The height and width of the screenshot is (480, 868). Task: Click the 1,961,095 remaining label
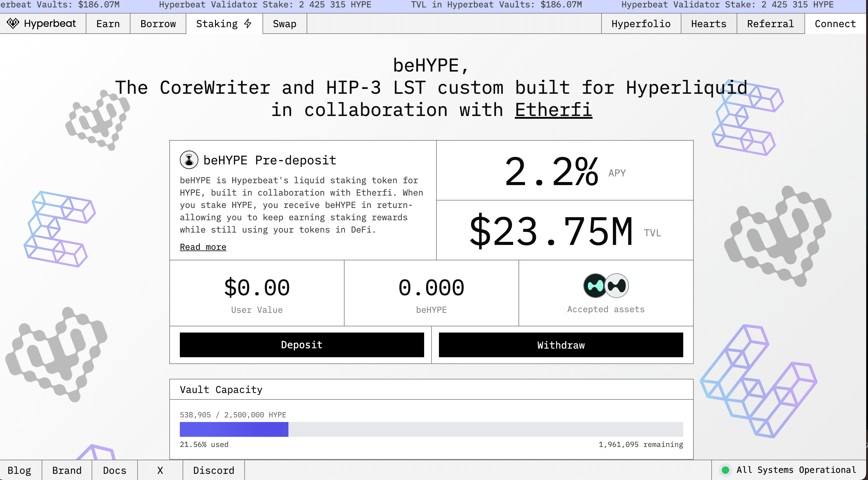tap(641, 444)
